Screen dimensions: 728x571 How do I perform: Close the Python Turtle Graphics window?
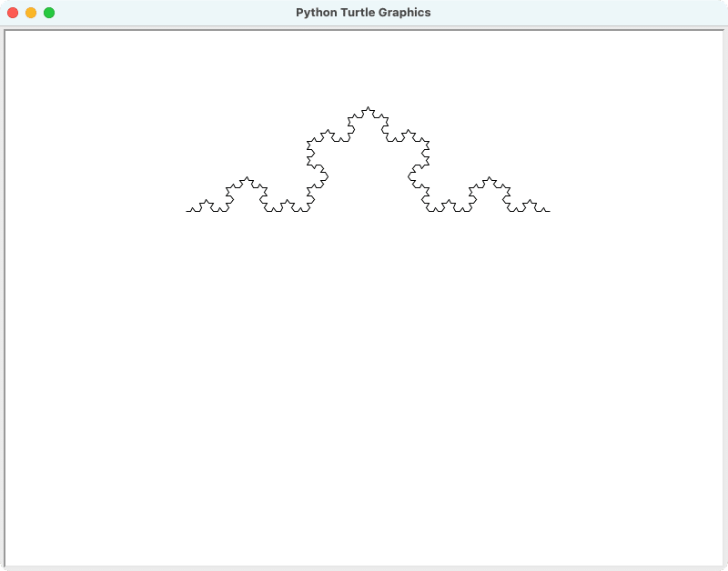[x=13, y=13]
